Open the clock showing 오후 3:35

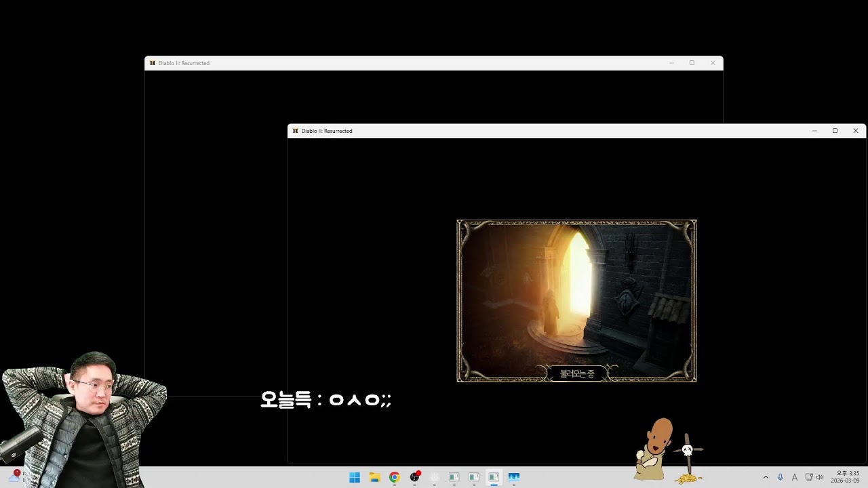846,477
